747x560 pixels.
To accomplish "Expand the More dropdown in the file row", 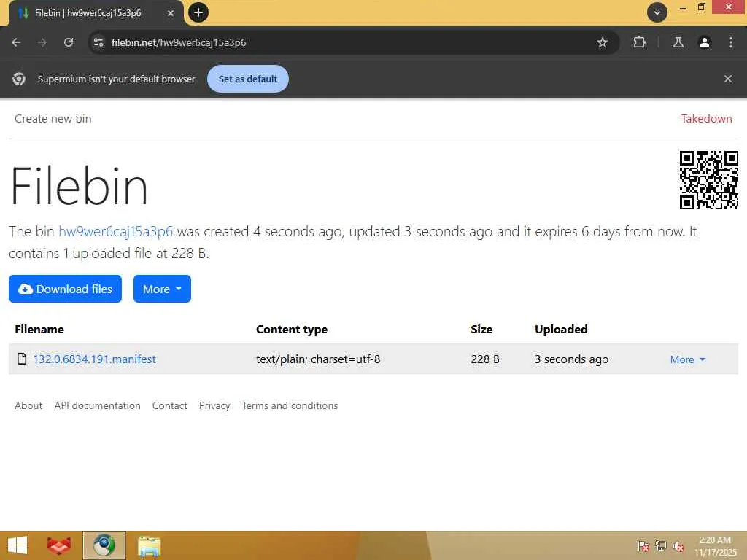I will [x=687, y=359].
